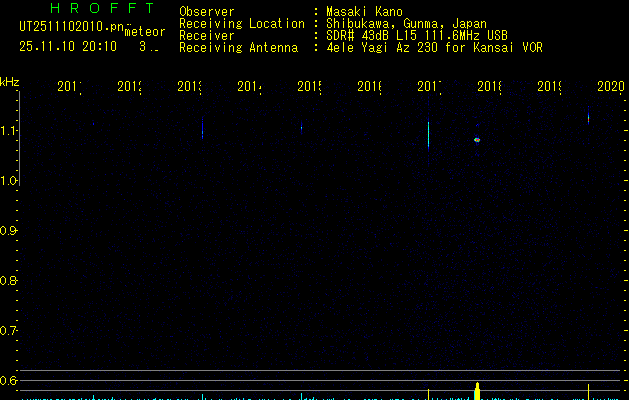Select observer name Masaki Kano
This screenshot has height=400, width=629.
[x=364, y=11]
